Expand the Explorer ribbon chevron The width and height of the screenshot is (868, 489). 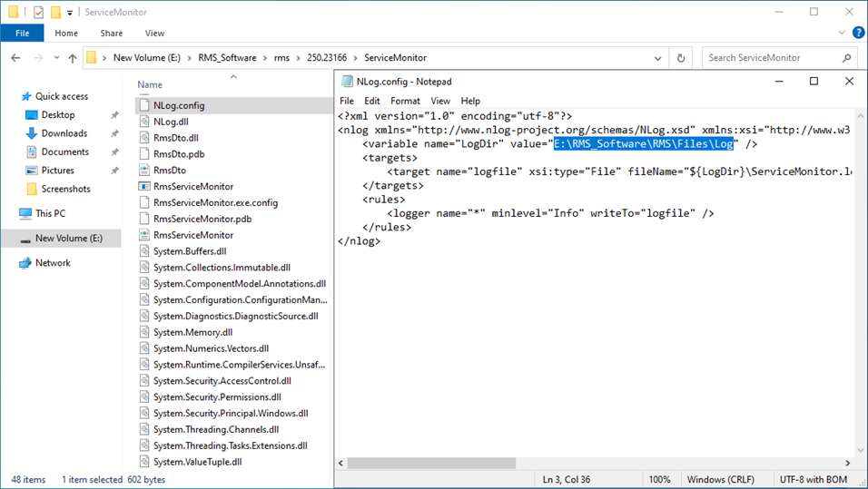pos(842,33)
